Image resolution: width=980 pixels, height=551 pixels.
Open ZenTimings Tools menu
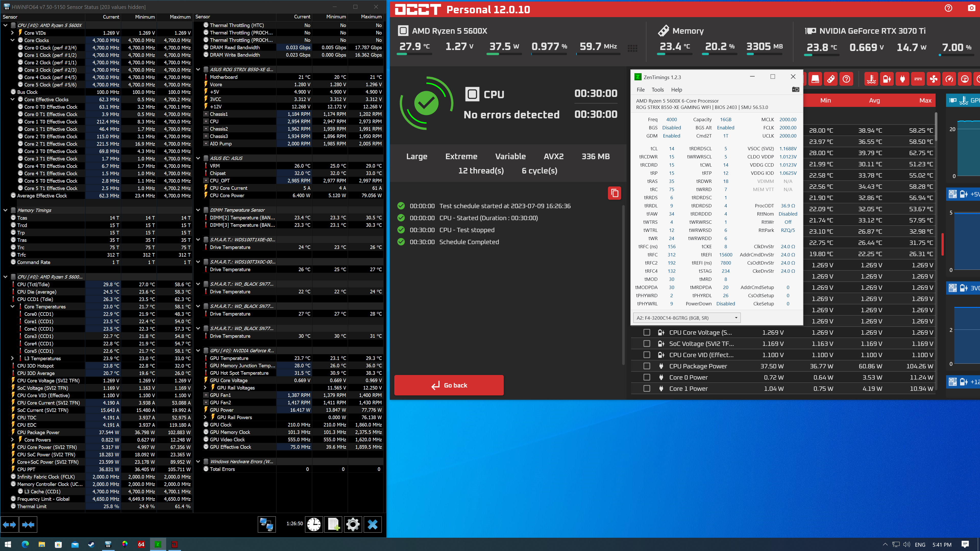[657, 90]
